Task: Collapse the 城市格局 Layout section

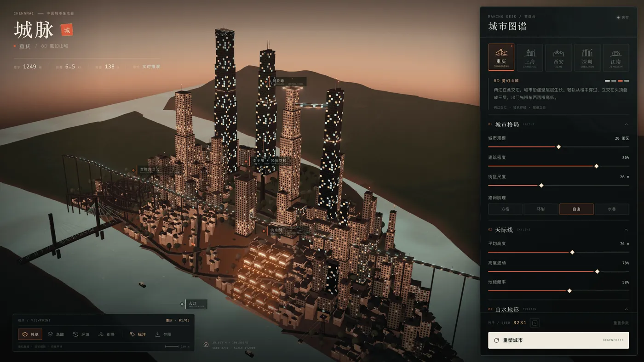Action: 626,124
